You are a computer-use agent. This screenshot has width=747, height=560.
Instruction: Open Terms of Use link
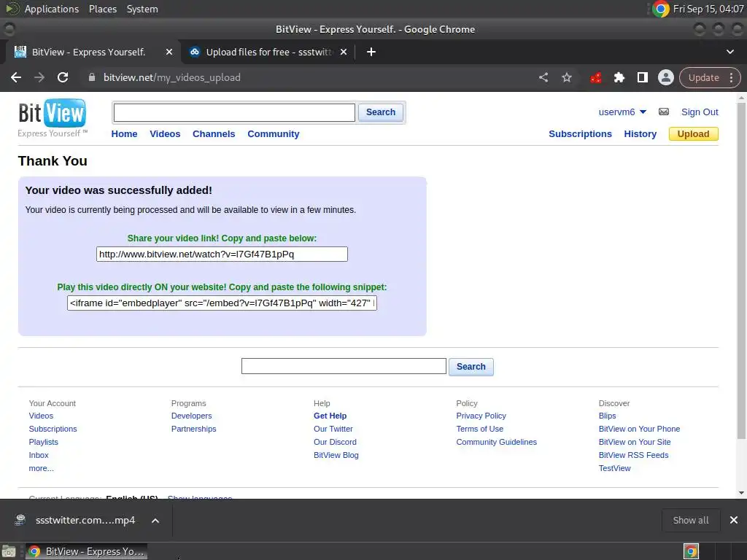click(480, 429)
